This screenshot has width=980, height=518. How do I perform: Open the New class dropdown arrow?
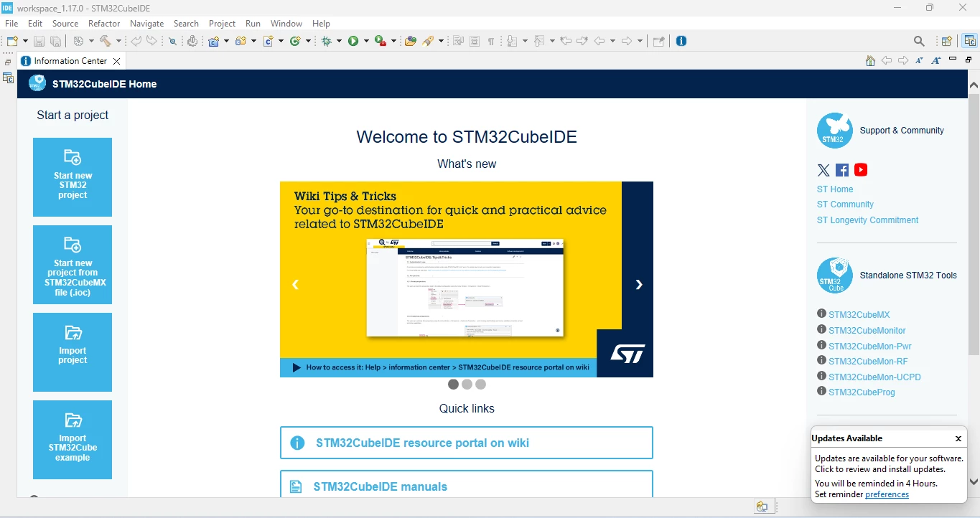(308, 42)
